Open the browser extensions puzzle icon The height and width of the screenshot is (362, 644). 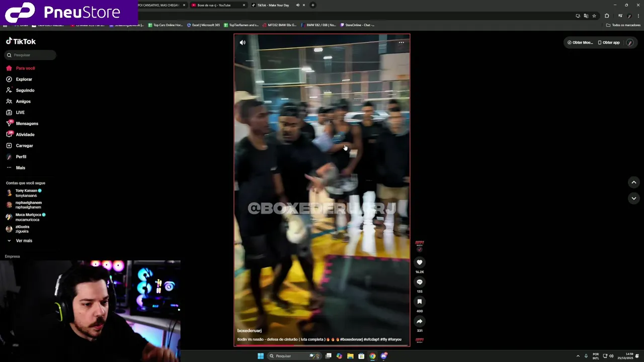click(607, 16)
